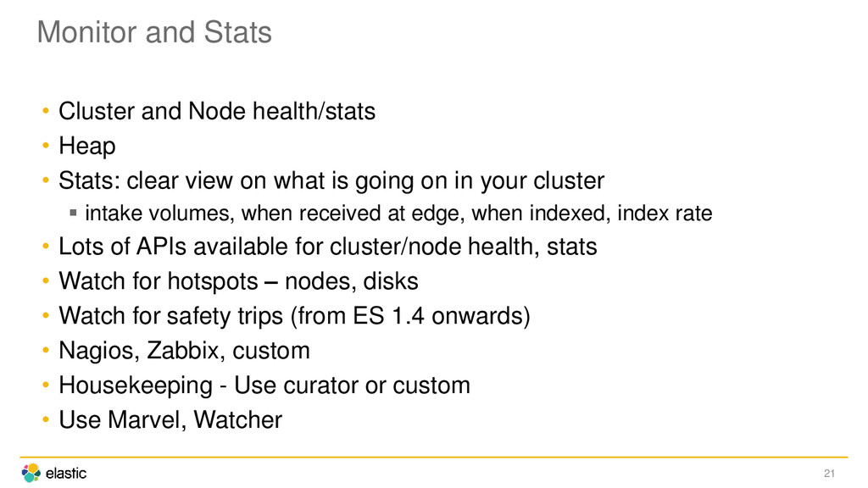
Task: Click the orange bullet beside Use Marvel
Action: (x=46, y=420)
